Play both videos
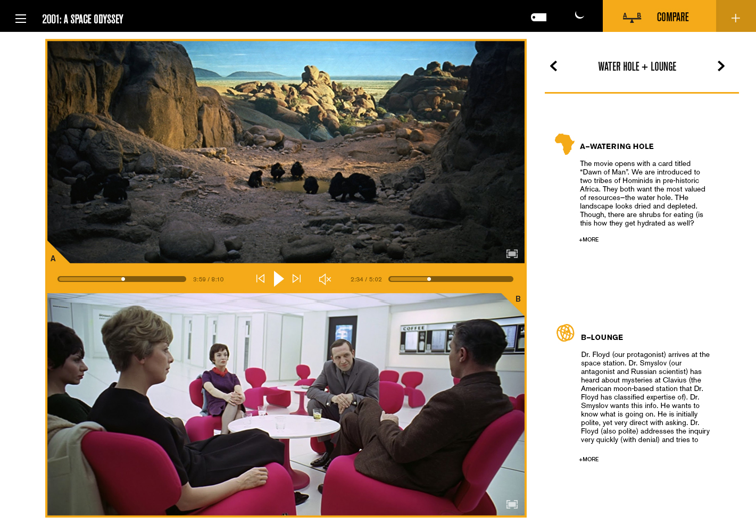 tap(279, 279)
